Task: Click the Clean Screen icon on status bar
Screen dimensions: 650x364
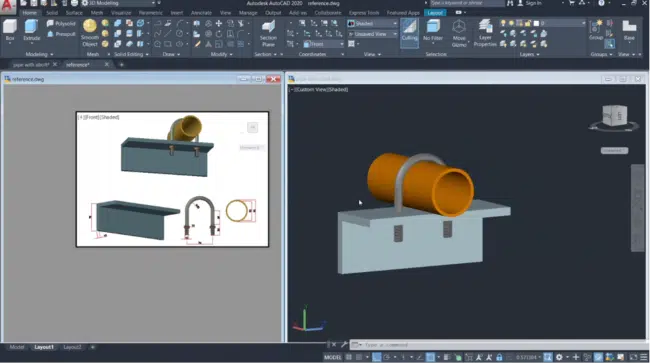Action: pyautogui.click(x=633, y=357)
